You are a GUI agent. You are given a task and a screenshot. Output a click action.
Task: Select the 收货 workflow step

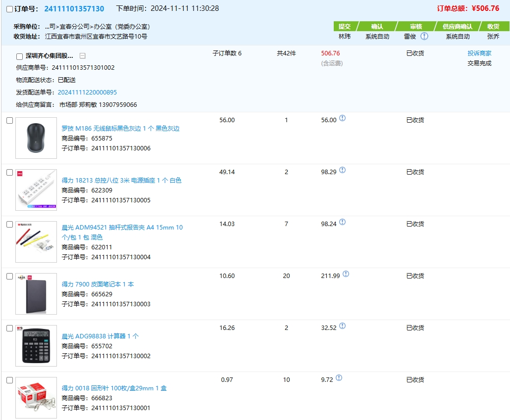point(493,26)
